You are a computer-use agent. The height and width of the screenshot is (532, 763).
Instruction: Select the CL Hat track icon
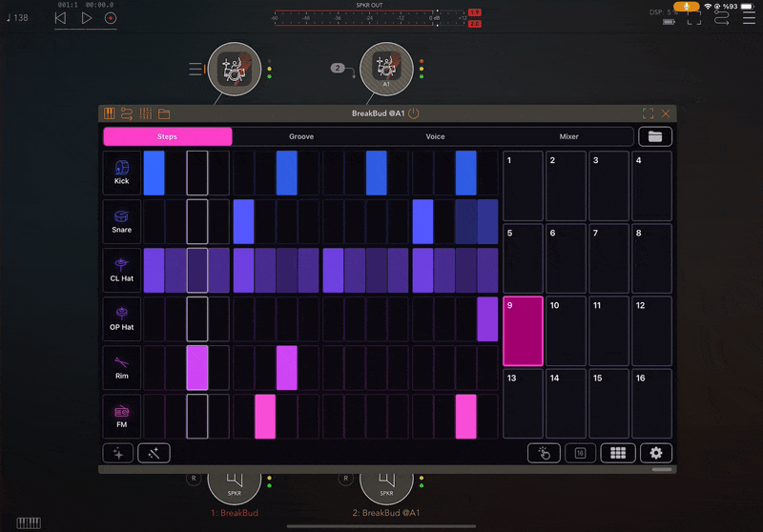point(122,270)
